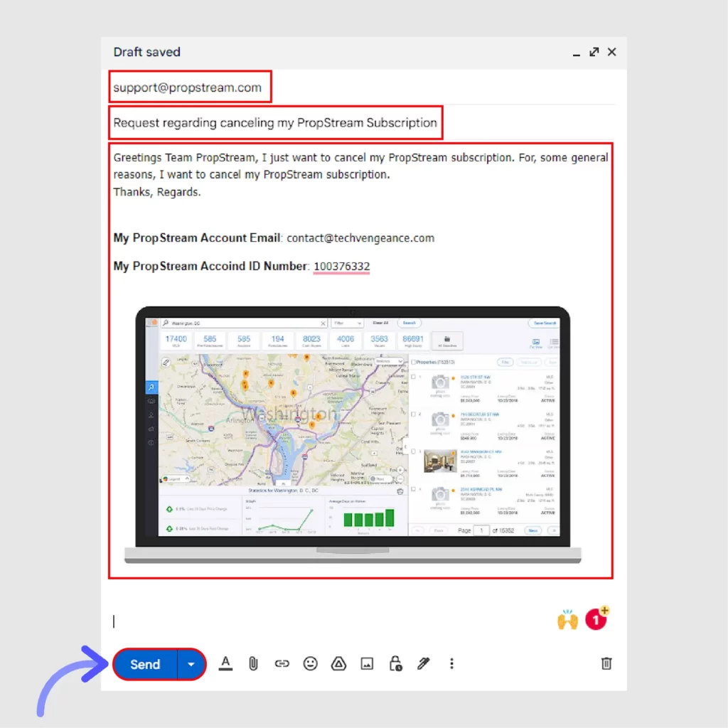Insert a photo with the image icon
728x728 pixels.
tap(367, 663)
